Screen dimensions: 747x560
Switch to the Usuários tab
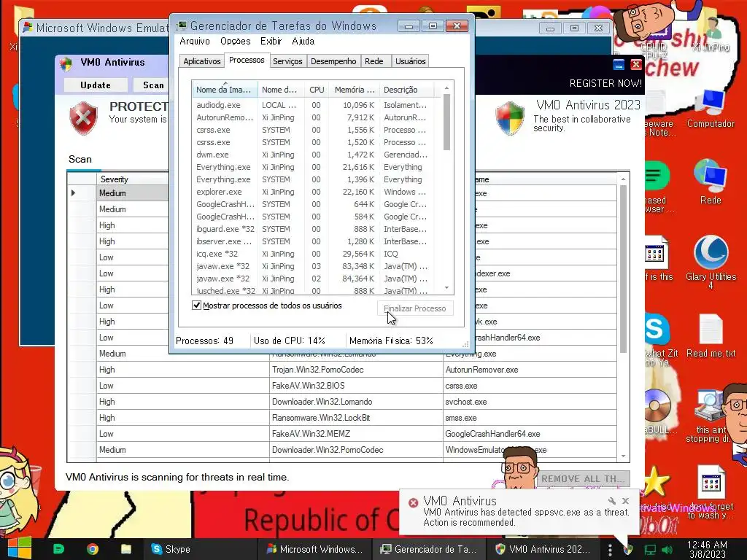410,61
